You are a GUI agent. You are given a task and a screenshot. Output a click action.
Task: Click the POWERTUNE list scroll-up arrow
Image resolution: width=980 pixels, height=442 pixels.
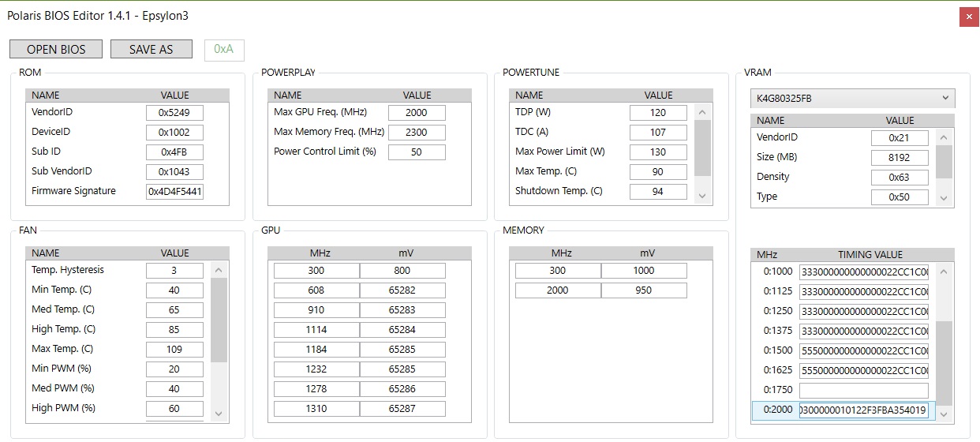(x=703, y=113)
